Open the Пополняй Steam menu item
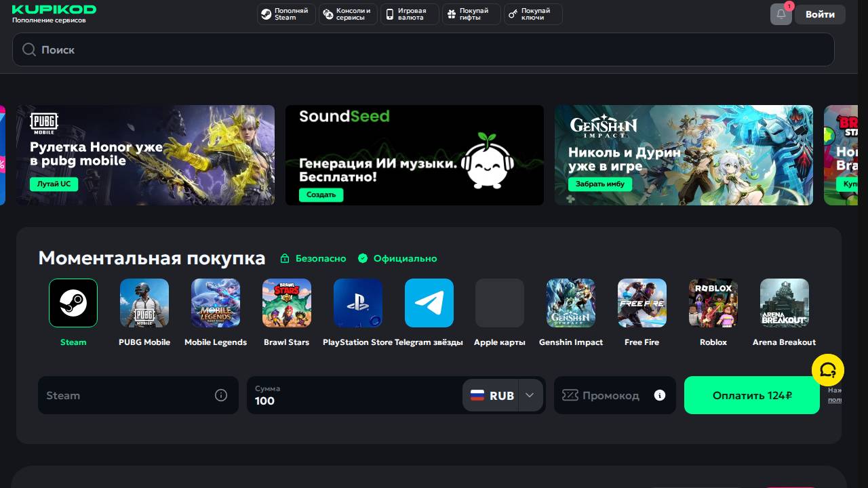Screen dimensions: 868x488 286,14
